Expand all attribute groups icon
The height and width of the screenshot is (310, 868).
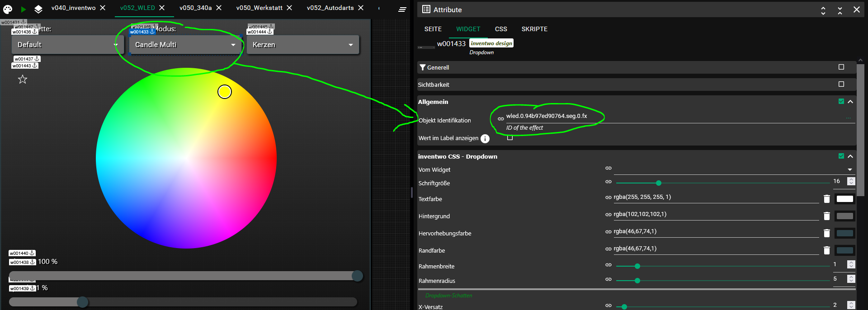(x=823, y=10)
